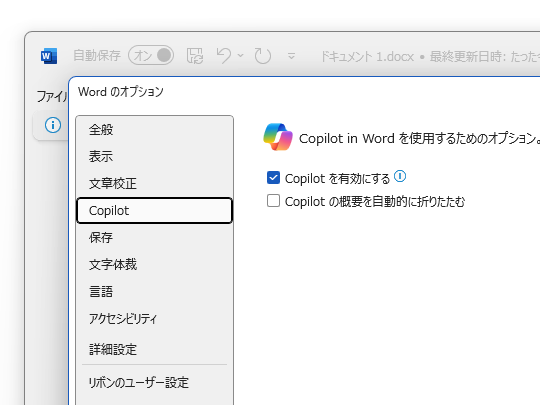Click the Word のオプション dialog title
Image resolution: width=540 pixels, height=405 pixels.
click(121, 92)
